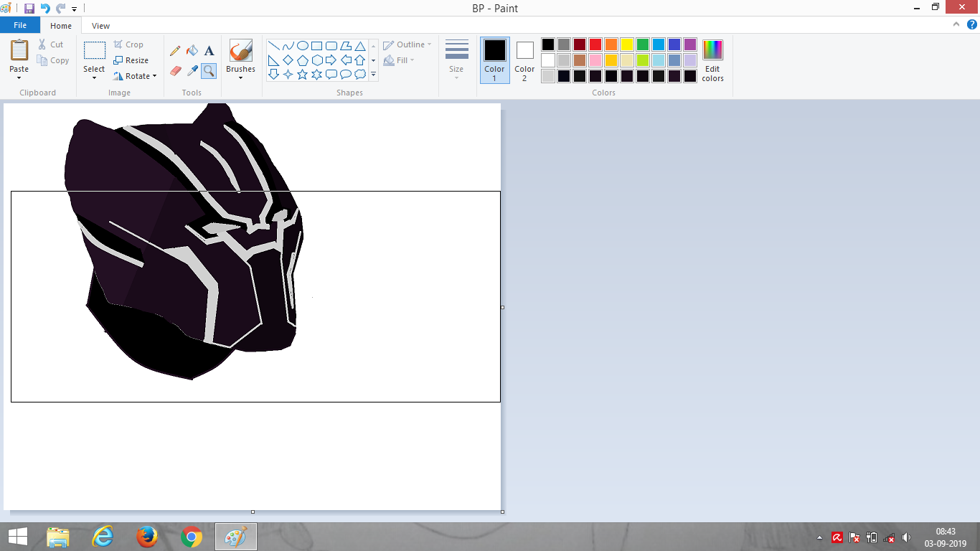
Task: Open Google Chrome from the taskbar
Action: pyautogui.click(x=192, y=537)
